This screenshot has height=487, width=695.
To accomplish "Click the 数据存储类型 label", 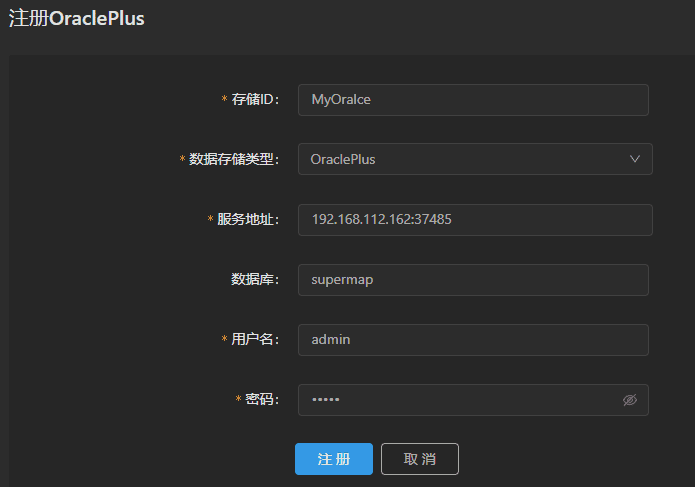I will (x=233, y=160).
